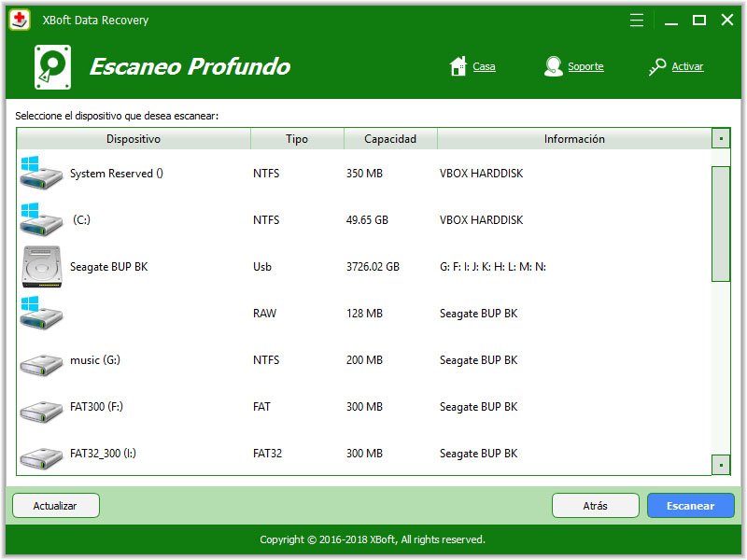The width and height of the screenshot is (747, 560).
Task: Click the Actualizar button
Action: (x=56, y=506)
